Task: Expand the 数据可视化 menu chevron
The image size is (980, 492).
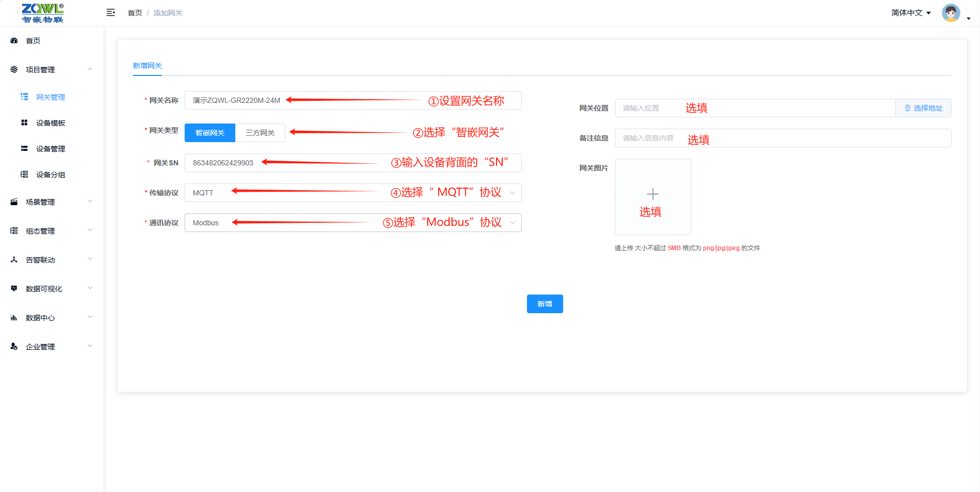Action: point(90,288)
